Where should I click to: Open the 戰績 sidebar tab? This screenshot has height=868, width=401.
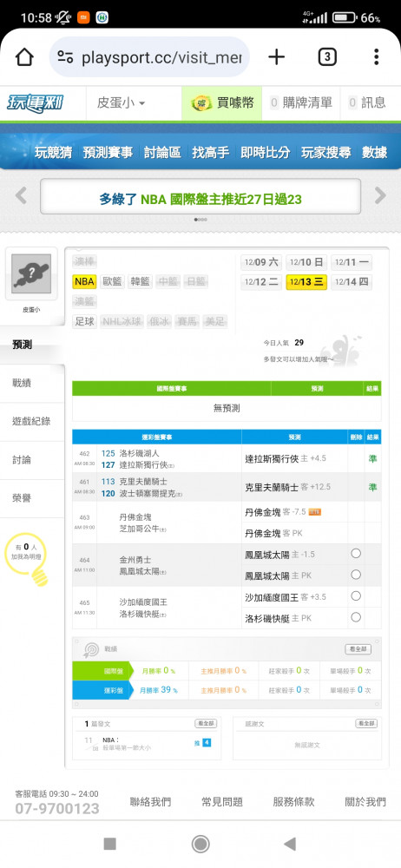coord(32,383)
